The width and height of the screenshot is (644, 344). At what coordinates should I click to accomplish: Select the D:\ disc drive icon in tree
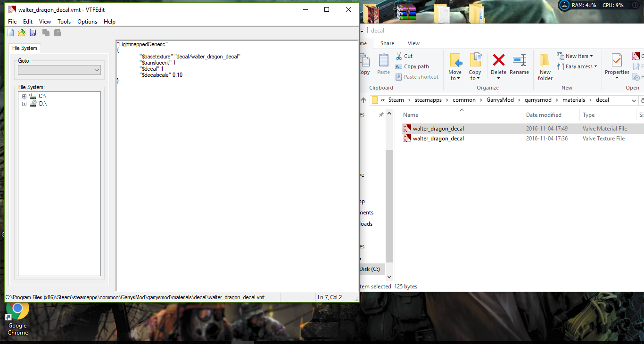coord(33,104)
